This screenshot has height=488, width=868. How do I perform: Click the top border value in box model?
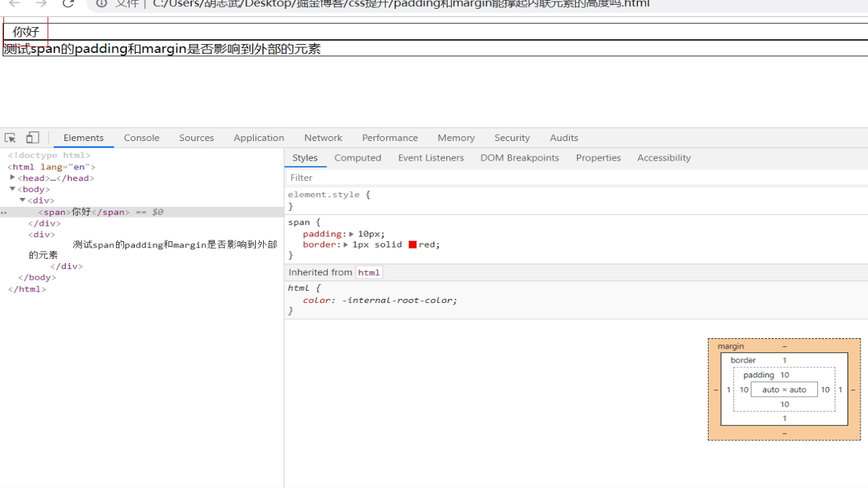point(785,361)
